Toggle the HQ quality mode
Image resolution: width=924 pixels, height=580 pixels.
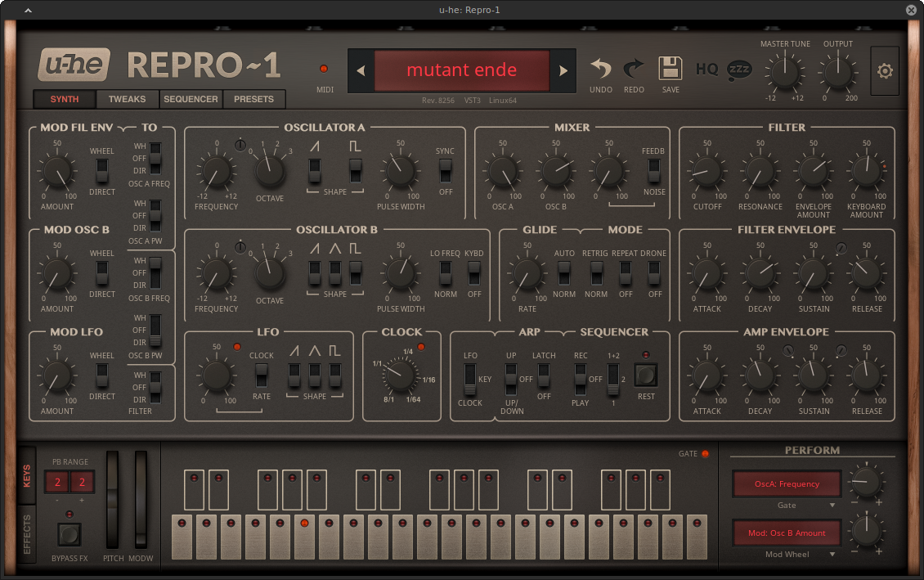(x=706, y=69)
